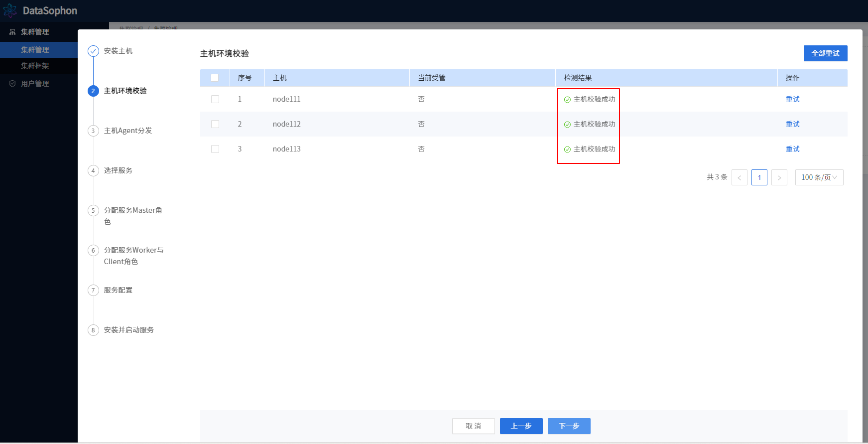Click step 5 circle for Master role
The height and width of the screenshot is (444, 868).
[93, 210]
